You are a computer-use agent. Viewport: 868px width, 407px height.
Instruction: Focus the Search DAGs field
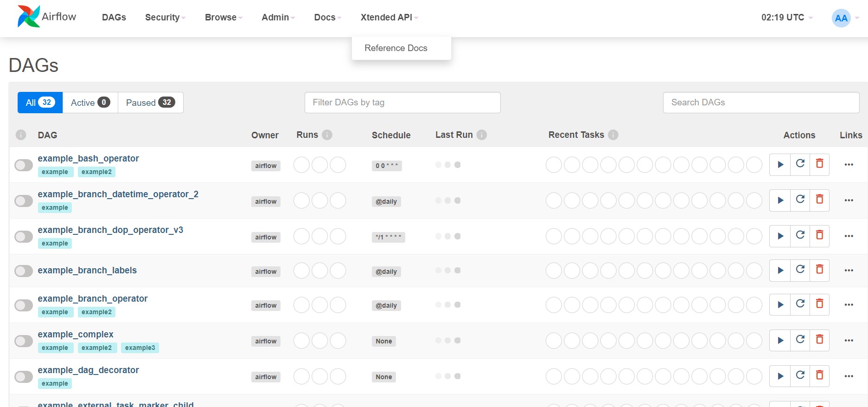(761, 103)
